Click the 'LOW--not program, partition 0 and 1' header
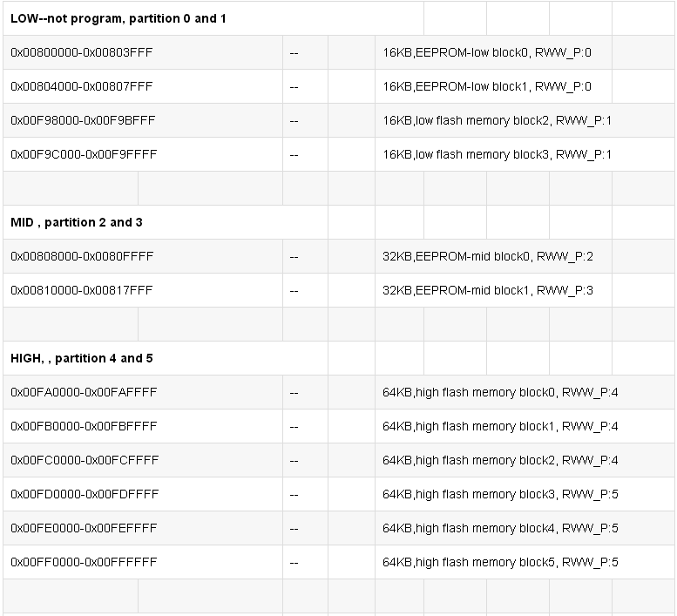Screen dimensions: 677x616 118,18
